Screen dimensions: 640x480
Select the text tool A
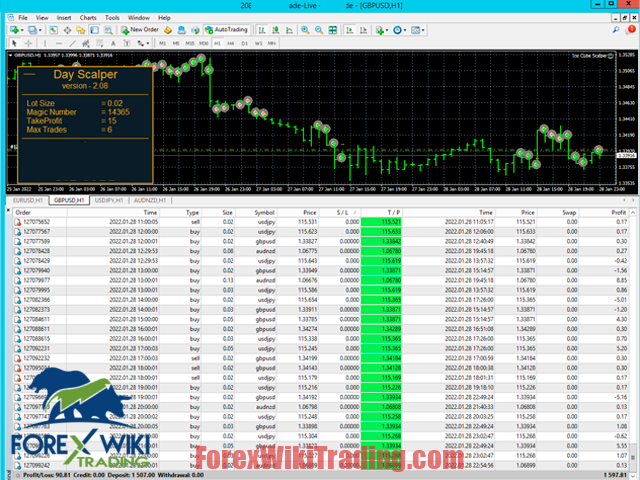coord(113,43)
